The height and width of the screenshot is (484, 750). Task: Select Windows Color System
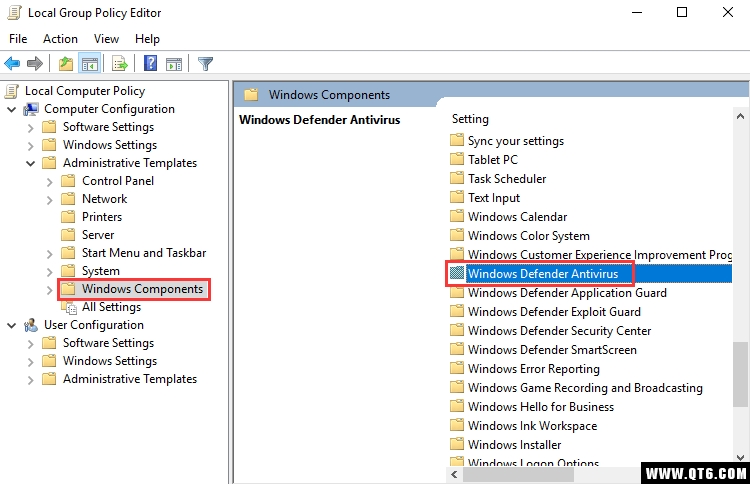point(529,236)
